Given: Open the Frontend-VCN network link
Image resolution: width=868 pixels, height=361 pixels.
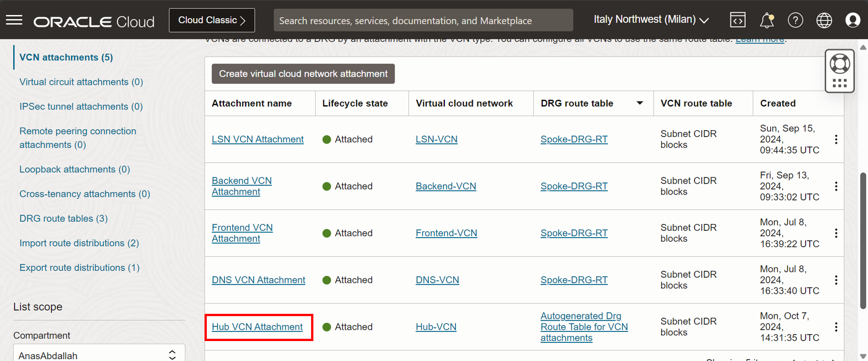Looking at the screenshot, I should click(447, 233).
